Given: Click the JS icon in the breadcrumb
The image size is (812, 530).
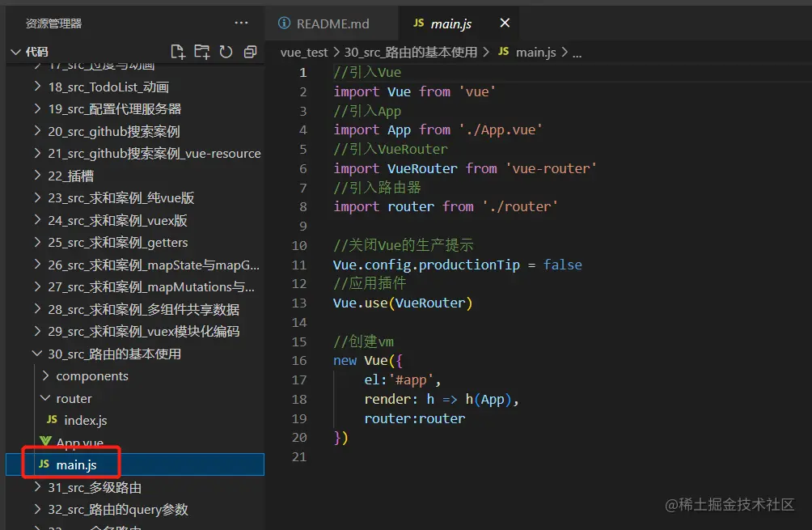Looking at the screenshot, I should click(x=503, y=52).
